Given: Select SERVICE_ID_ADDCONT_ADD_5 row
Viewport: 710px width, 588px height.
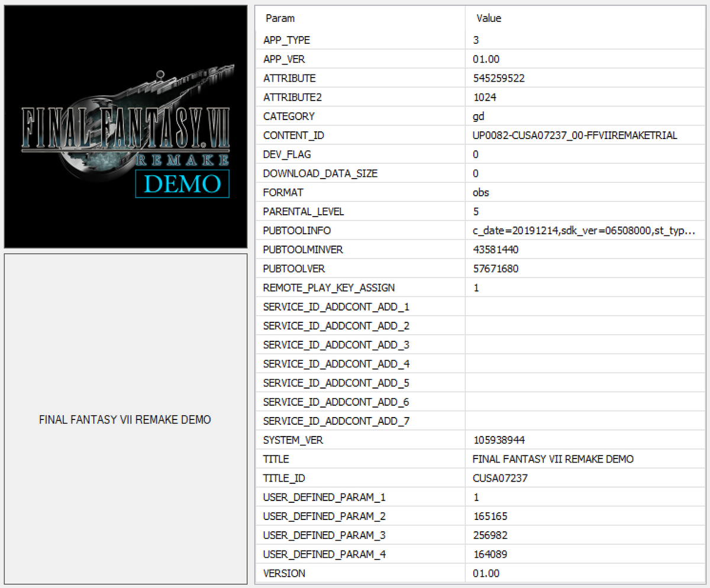Looking at the screenshot, I should 480,383.
